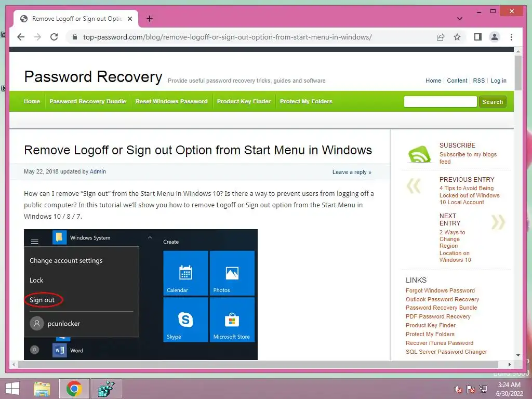The width and height of the screenshot is (532, 399).
Task: Select the Remove Logoff browser tab
Action: click(x=76, y=19)
